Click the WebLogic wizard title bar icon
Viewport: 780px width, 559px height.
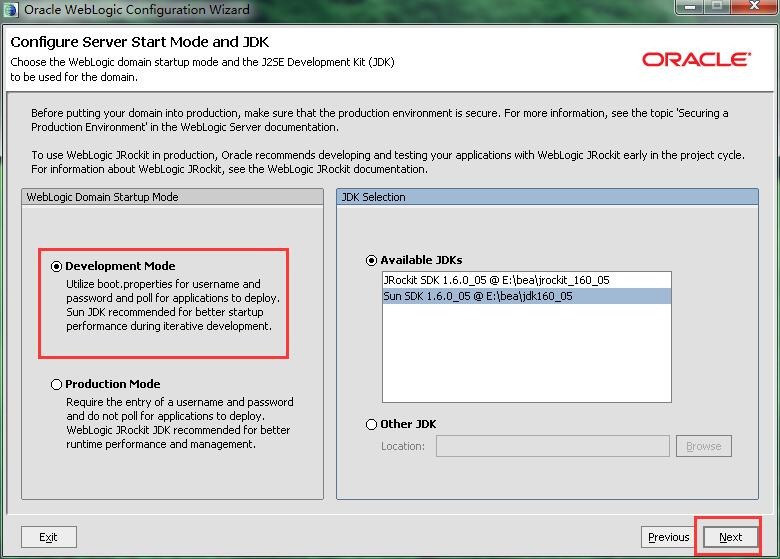click(10, 9)
